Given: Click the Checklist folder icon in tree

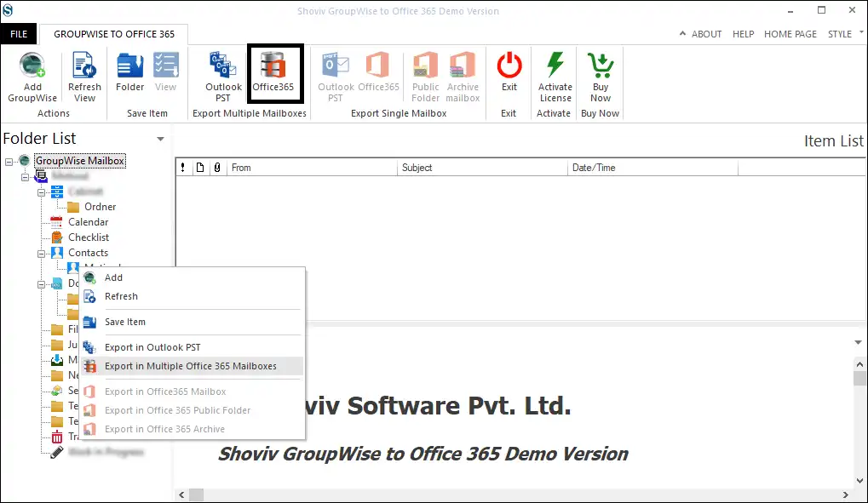Looking at the screenshot, I should (x=56, y=237).
